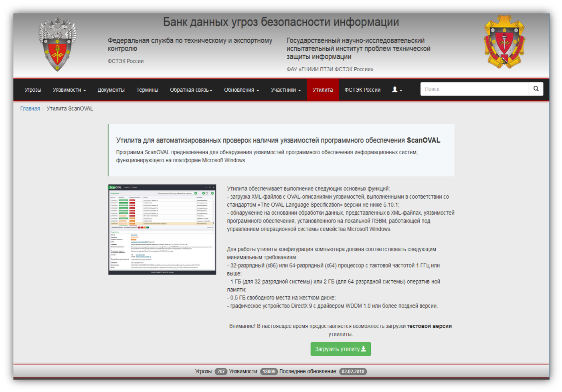The width and height of the screenshot is (562, 392).
Task: Focus the Поиск search input field
Action: pyautogui.click(x=475, y=89)
